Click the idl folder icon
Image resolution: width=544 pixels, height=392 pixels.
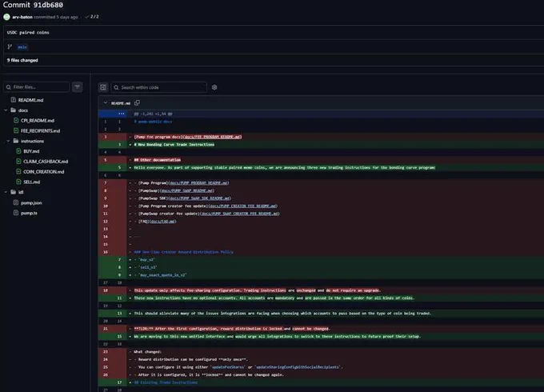14,192
